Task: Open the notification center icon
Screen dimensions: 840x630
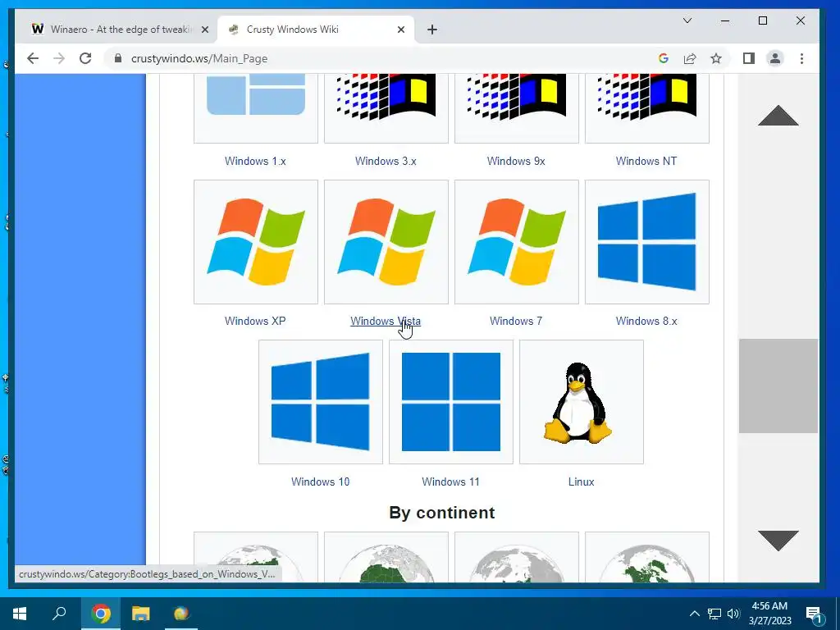Action: (815, 614)
